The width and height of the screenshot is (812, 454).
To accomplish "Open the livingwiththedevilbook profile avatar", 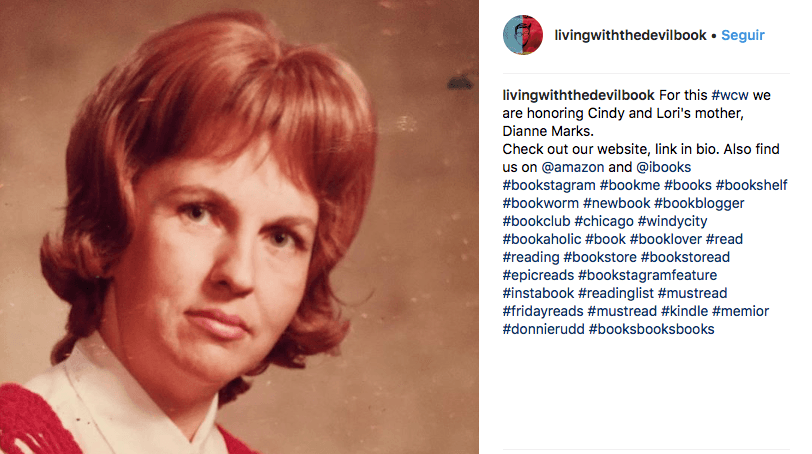I will point(523,35).
